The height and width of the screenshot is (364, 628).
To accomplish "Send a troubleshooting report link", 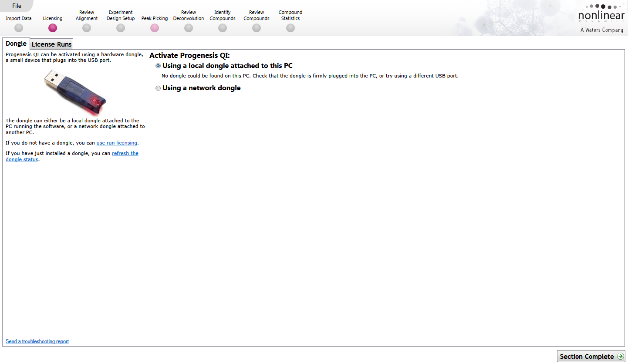I will point(37,341).
